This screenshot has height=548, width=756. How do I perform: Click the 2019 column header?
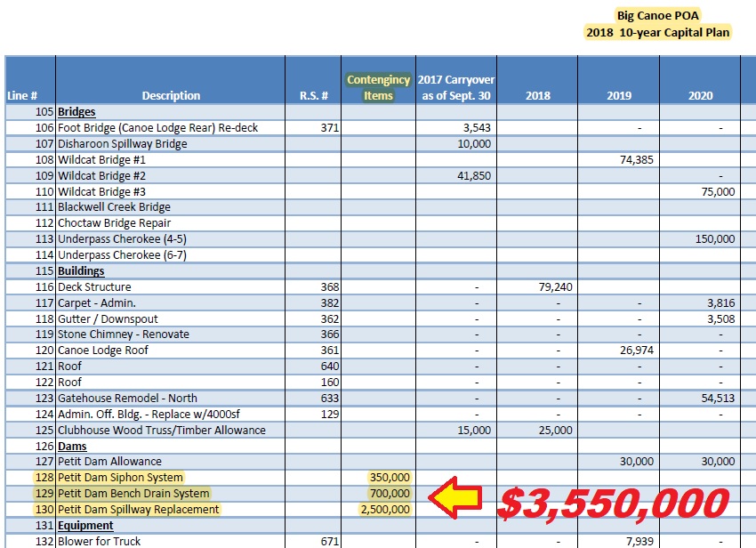(618, 96)
